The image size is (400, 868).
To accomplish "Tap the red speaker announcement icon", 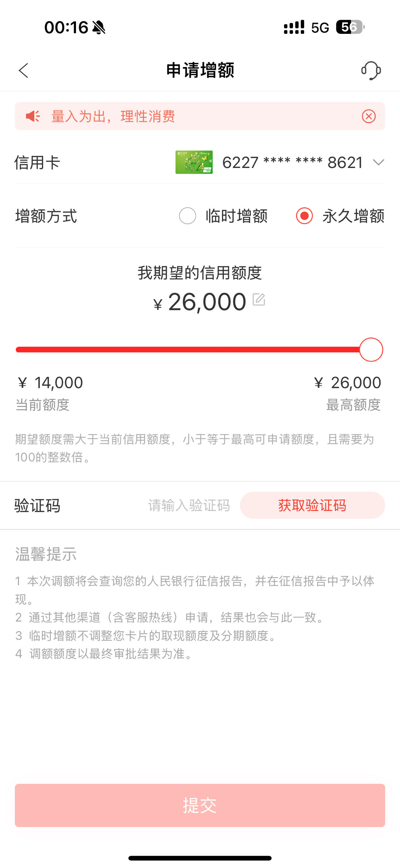I will pyautogui.click(x=33, y=116).
